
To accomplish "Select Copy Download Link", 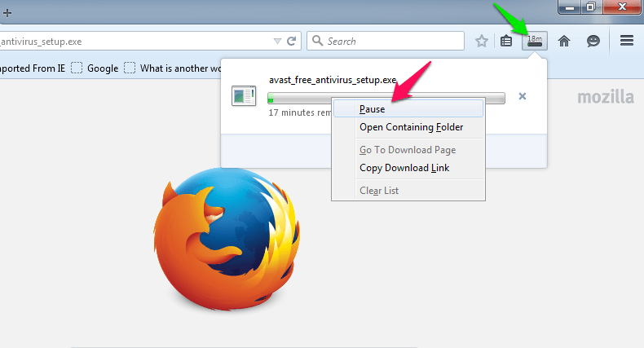I will [x=408, y=168].
